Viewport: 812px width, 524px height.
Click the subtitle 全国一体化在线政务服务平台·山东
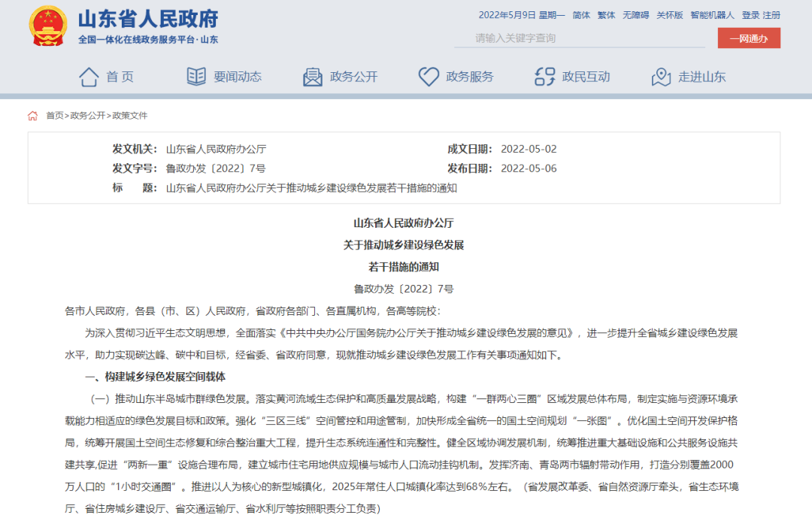coord(148,39)
